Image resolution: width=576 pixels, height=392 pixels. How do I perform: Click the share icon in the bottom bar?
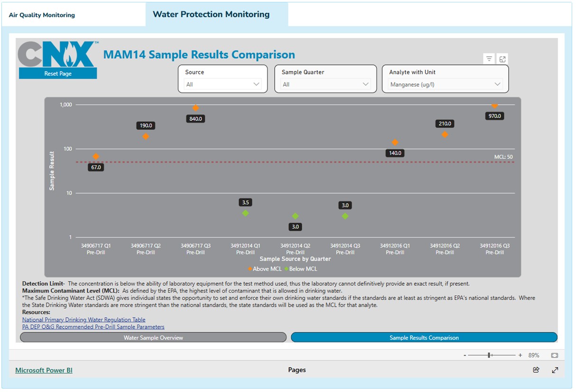tap(536, 370)
